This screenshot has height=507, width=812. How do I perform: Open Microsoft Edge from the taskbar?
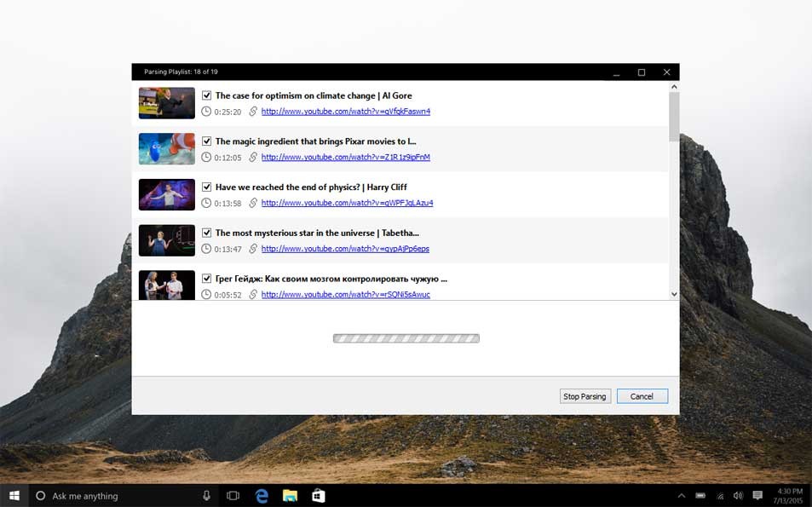tap(261, 495)
